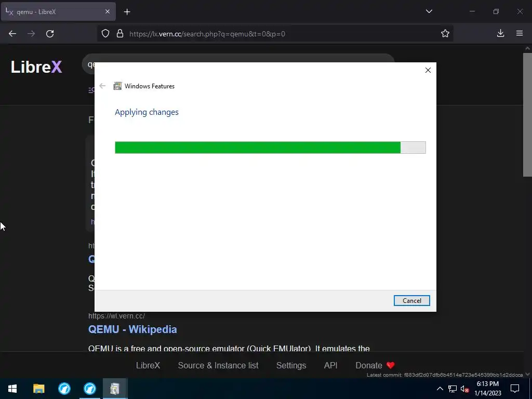The image size is (532, 399).
Task: Cancel the Windows Features changes
Action: [x=411, y=301]
